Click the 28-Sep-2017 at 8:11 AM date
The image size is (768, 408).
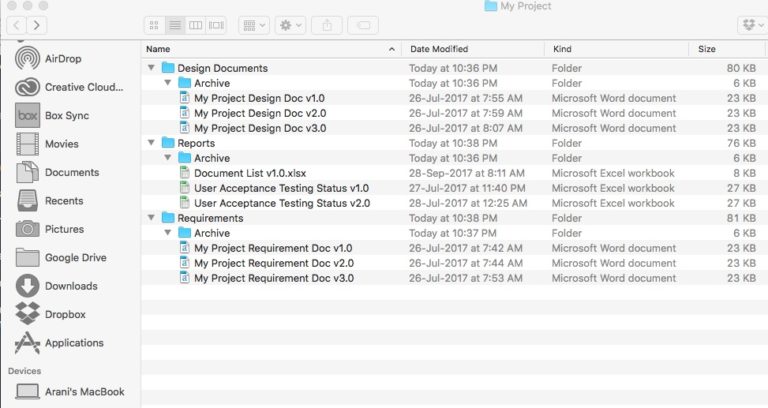pyautogui.click(x=467, y=173)
